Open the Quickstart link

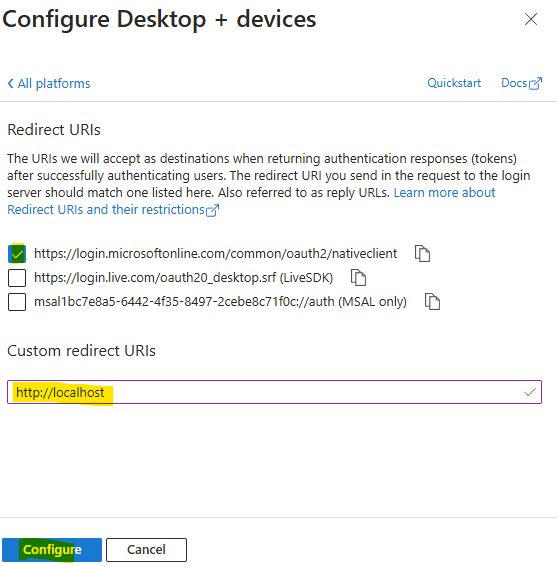[x=454, y=83]
